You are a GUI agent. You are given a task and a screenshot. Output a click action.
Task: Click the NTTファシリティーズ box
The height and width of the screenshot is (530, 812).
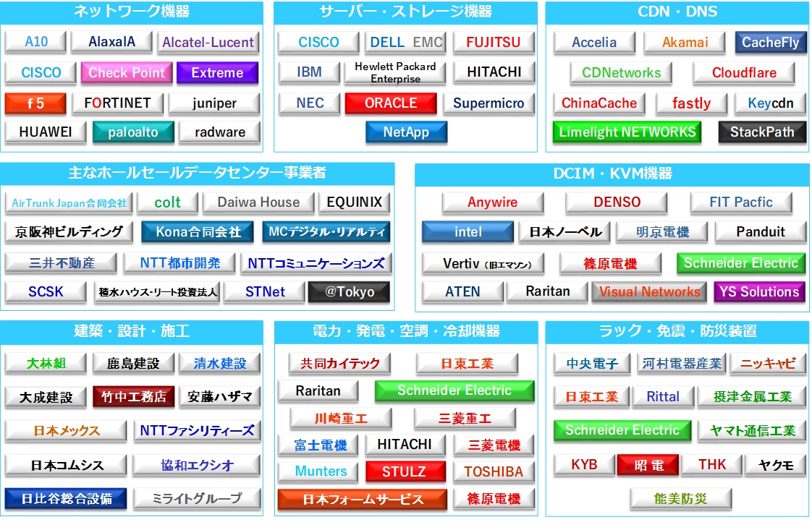pyautogui.click(x=198, y=431)
